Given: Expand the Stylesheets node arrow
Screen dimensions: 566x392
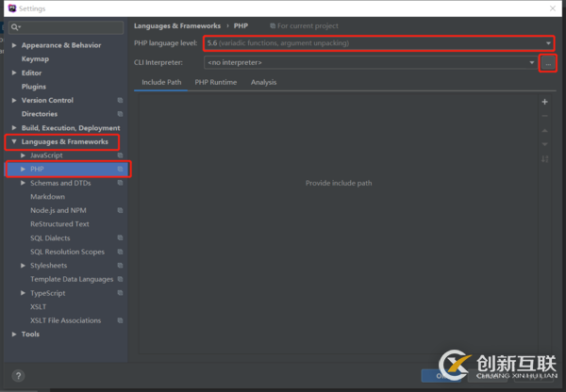Looking at the screenshot, I should coord(23,266).
